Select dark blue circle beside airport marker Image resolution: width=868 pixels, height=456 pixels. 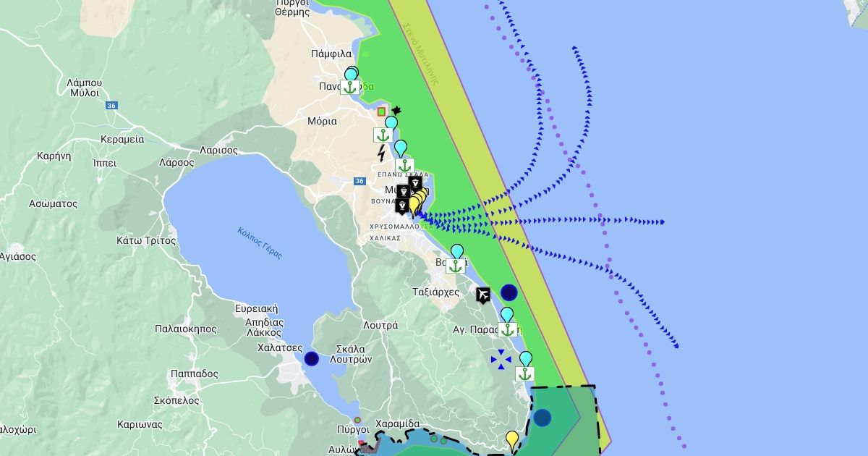point(509,292)
